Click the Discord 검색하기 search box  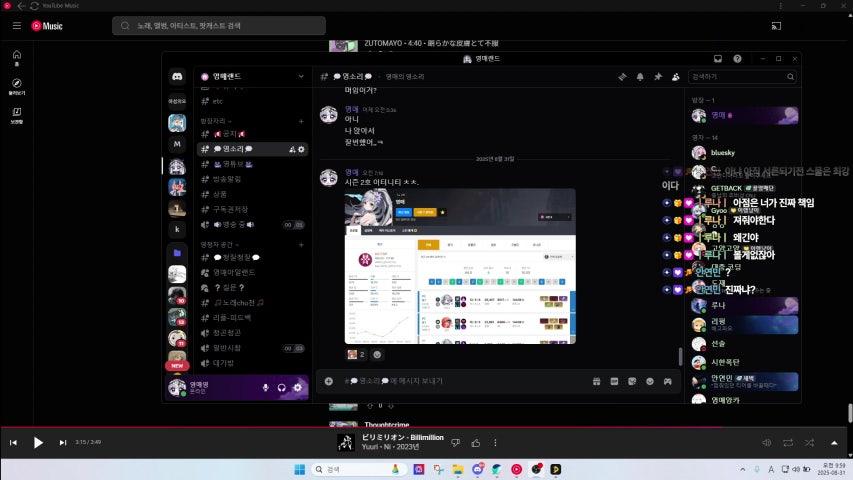[x=743, y=77]
